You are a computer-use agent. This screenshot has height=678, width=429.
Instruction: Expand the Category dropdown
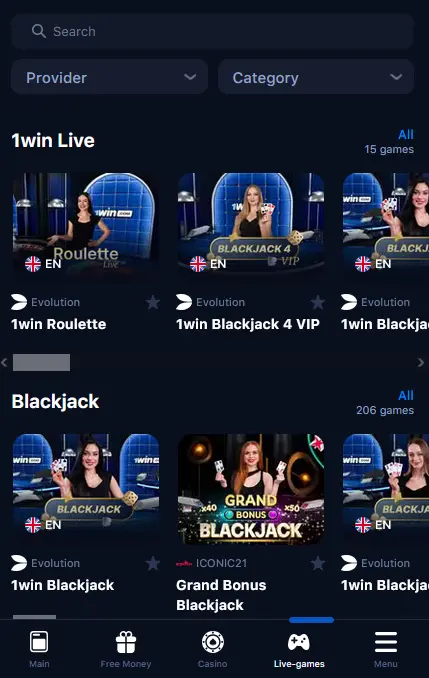(x=316, y=77)
